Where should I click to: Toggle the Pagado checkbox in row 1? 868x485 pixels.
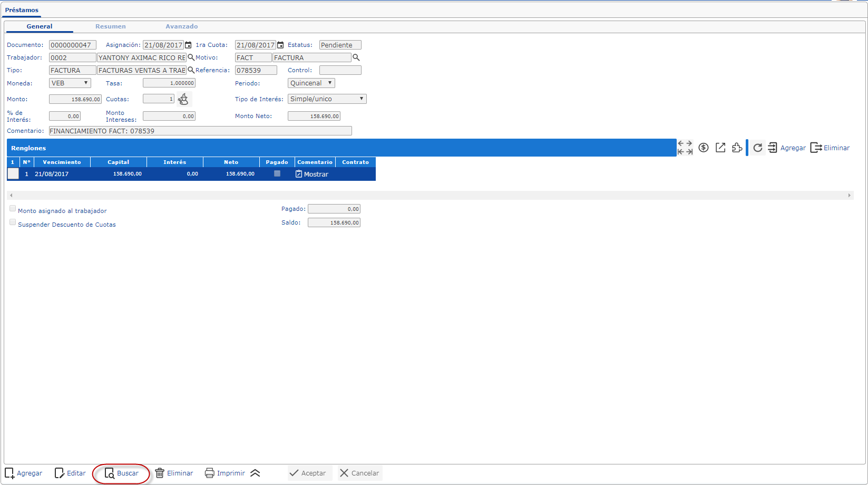277,173
